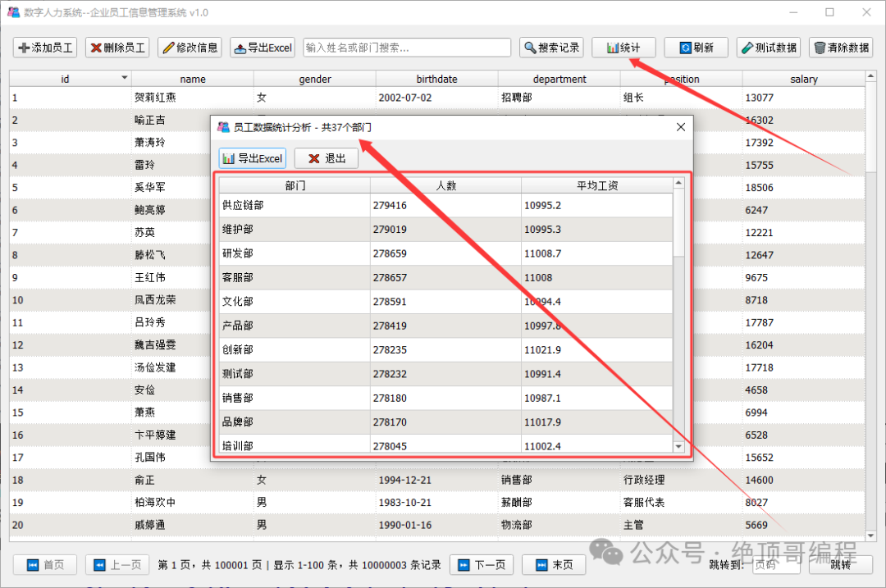
Task: Go to 首页 first page
Action: (45, 565)
